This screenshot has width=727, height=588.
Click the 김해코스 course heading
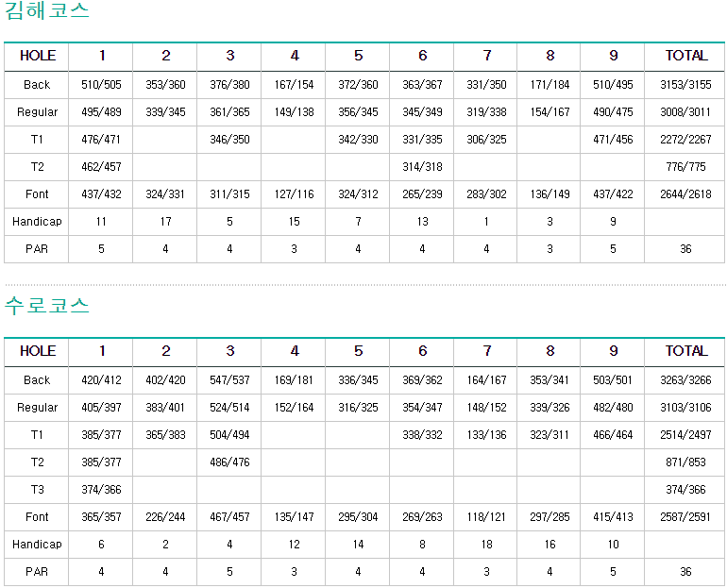47,10
